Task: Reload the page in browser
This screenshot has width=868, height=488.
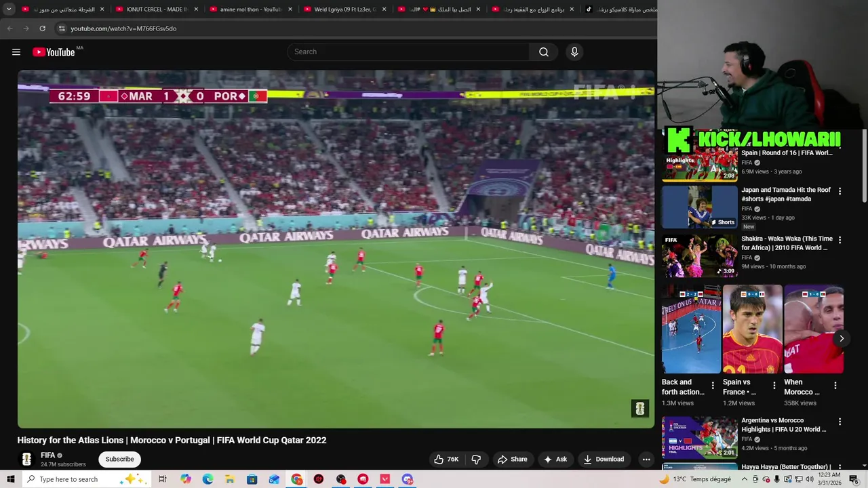Action: (x=42, y=28)
